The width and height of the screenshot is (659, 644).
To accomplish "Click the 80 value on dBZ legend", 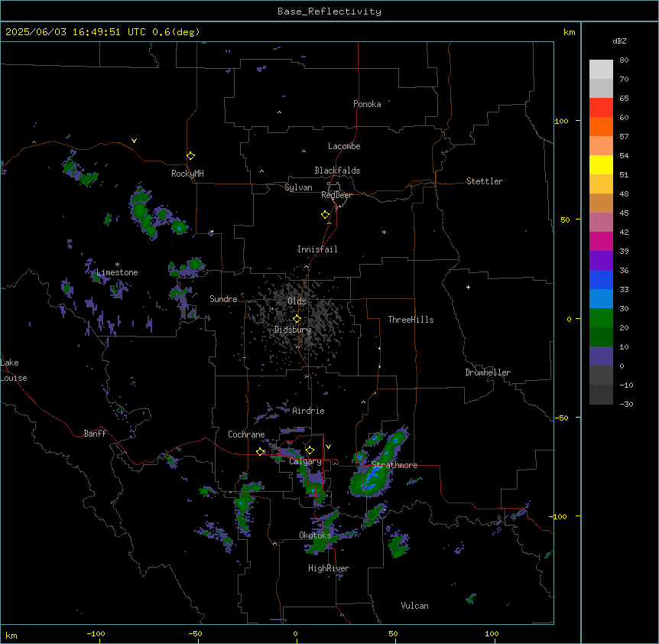I will [624, 60].
